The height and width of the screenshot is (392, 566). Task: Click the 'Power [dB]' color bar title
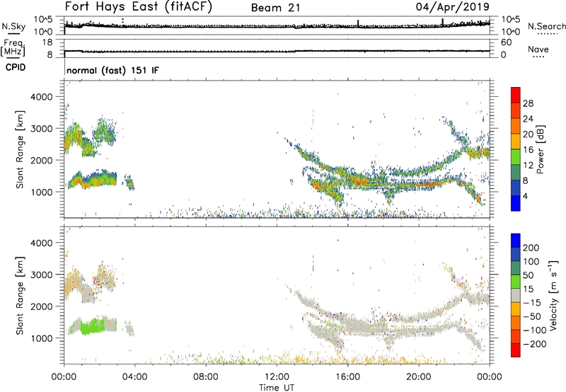[x=541, y=149]
